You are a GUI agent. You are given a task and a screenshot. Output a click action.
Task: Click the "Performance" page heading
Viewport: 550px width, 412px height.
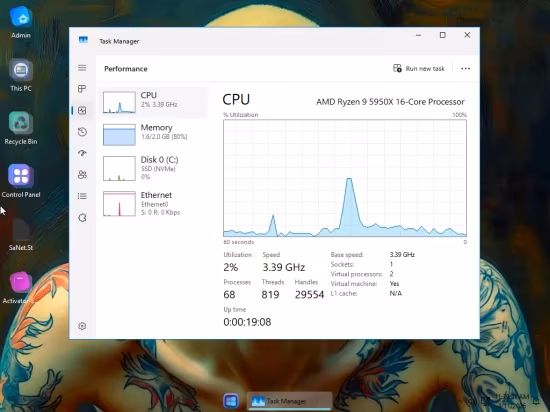pos(126,69)
